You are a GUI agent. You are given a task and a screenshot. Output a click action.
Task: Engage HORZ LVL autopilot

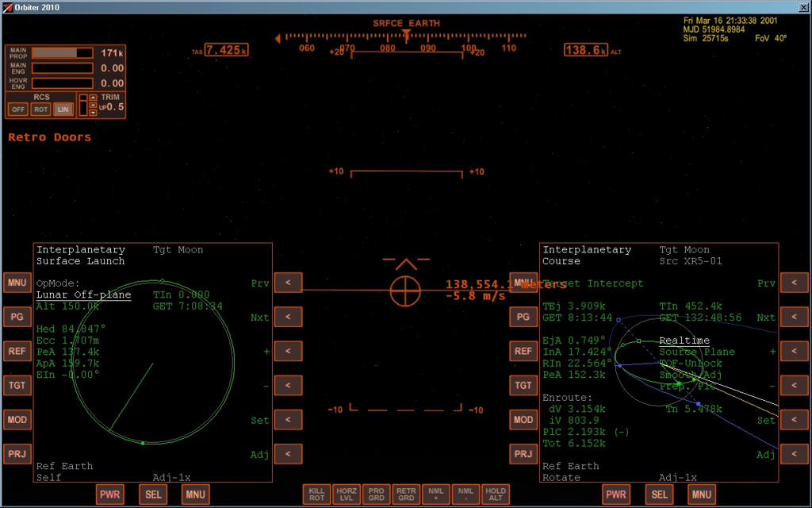click(347, 494)
